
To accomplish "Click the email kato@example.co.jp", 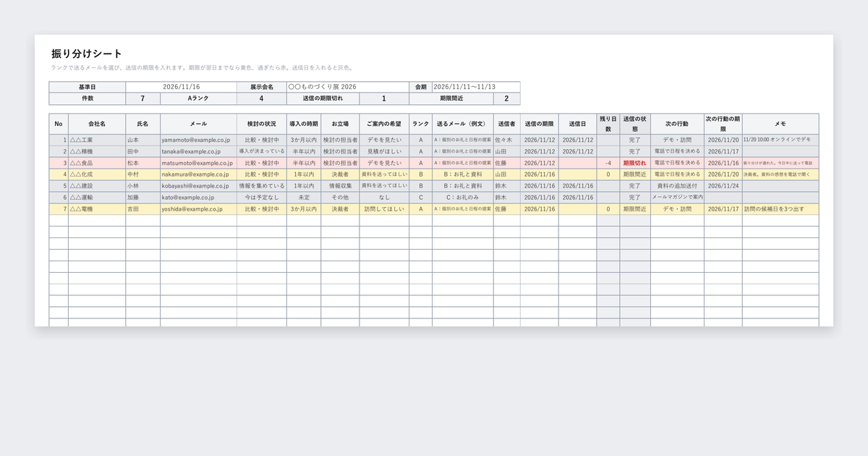I will (x=198, y=198).
